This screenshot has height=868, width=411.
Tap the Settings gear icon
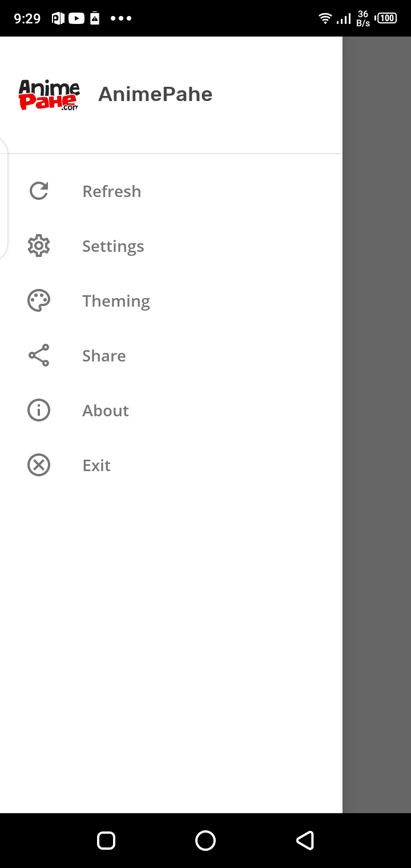(x=39, y=246)
